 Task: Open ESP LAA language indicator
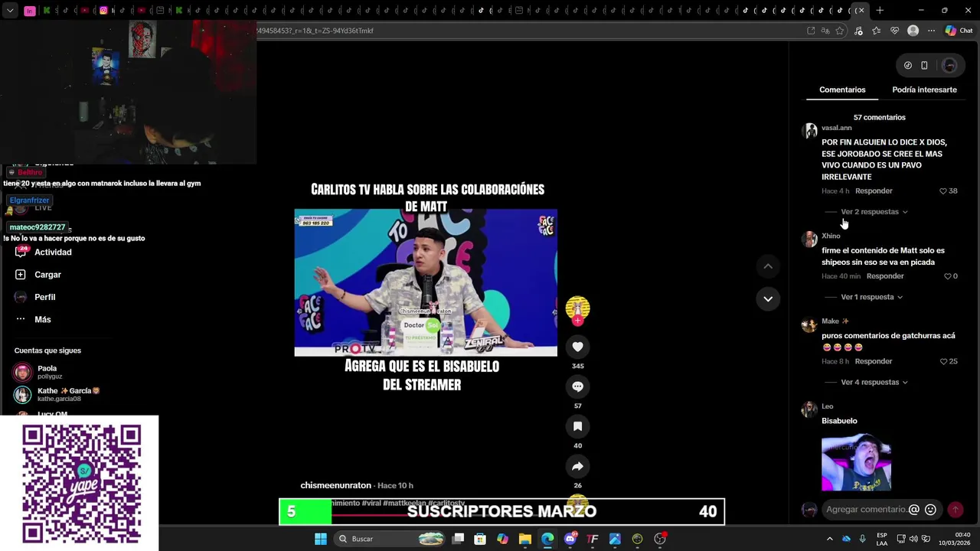[x=882, y=539]
